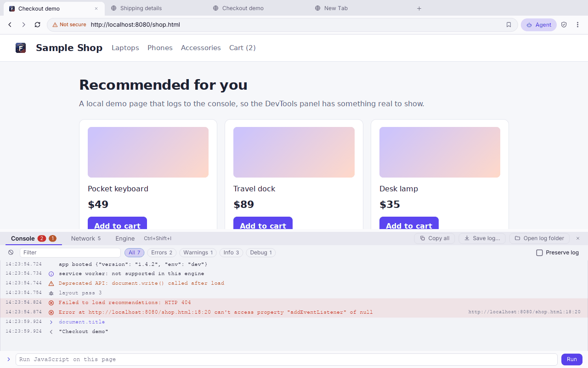
Task: Click debug bug icon on layout pass row
Action: point(51,293)
